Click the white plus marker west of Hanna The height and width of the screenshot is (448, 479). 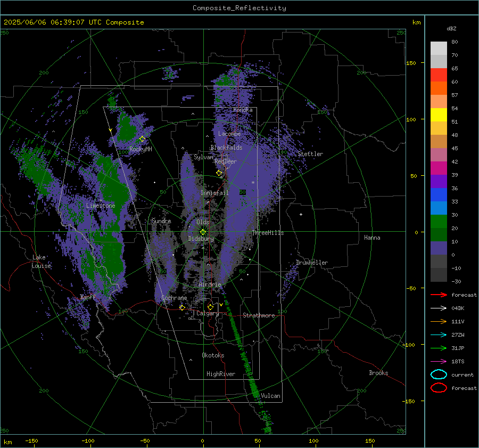301,214
